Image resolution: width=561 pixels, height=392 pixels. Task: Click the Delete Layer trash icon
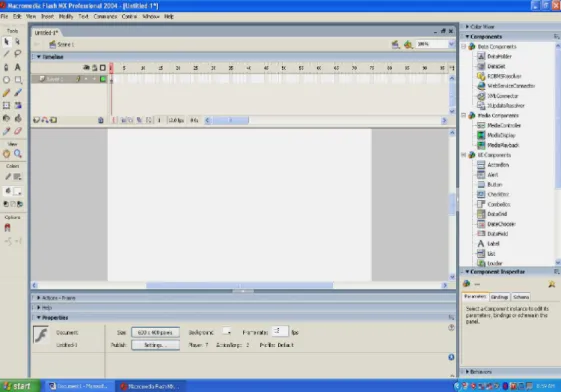pos(101,120)
